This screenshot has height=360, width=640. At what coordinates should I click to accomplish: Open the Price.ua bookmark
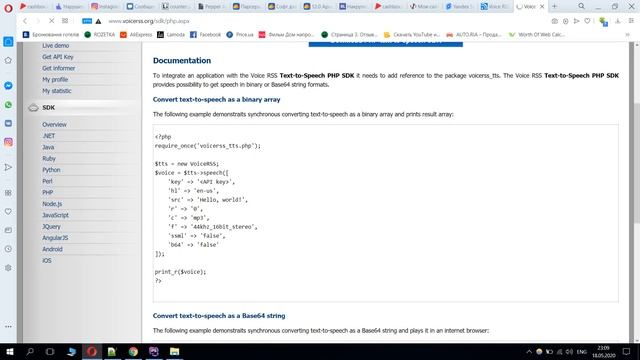[x=240, y=35]
